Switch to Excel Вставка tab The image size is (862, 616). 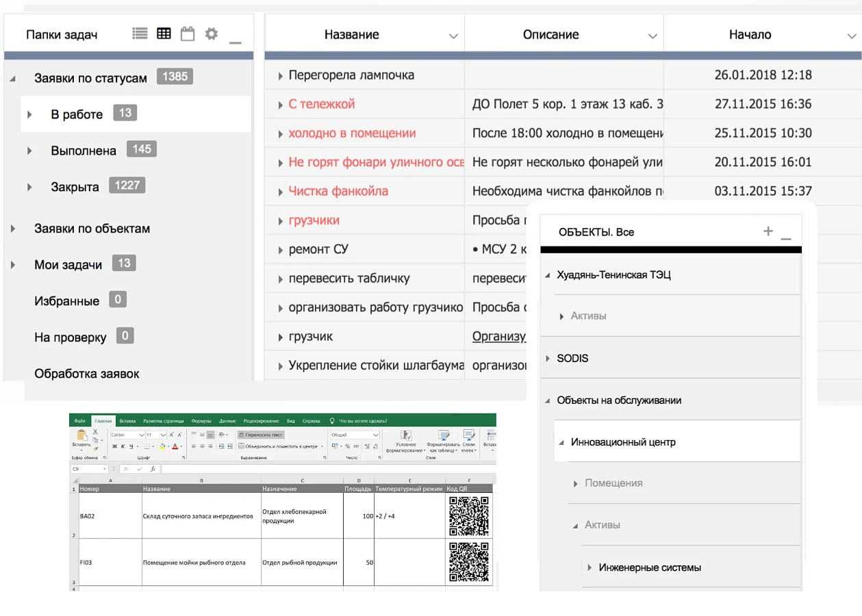pyautogui.click(x=127, y=421)
